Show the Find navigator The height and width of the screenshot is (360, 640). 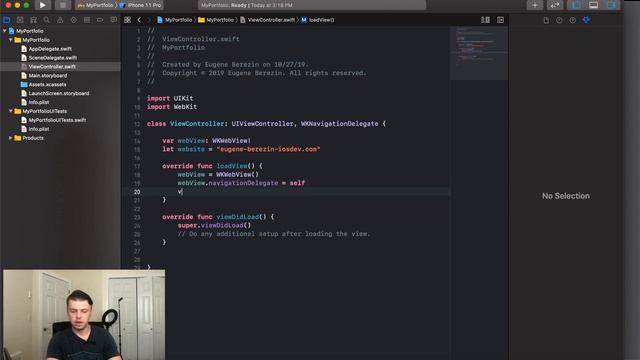click(47, 20)
